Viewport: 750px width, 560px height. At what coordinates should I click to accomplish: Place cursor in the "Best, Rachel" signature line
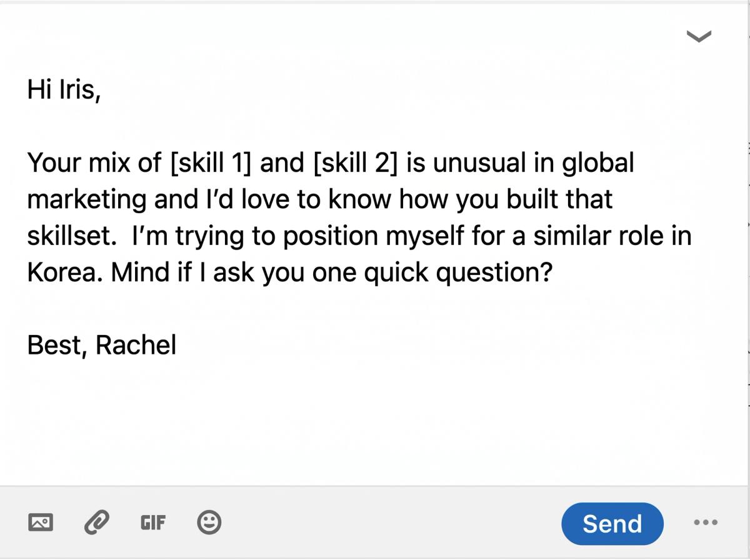click(102, 344)
